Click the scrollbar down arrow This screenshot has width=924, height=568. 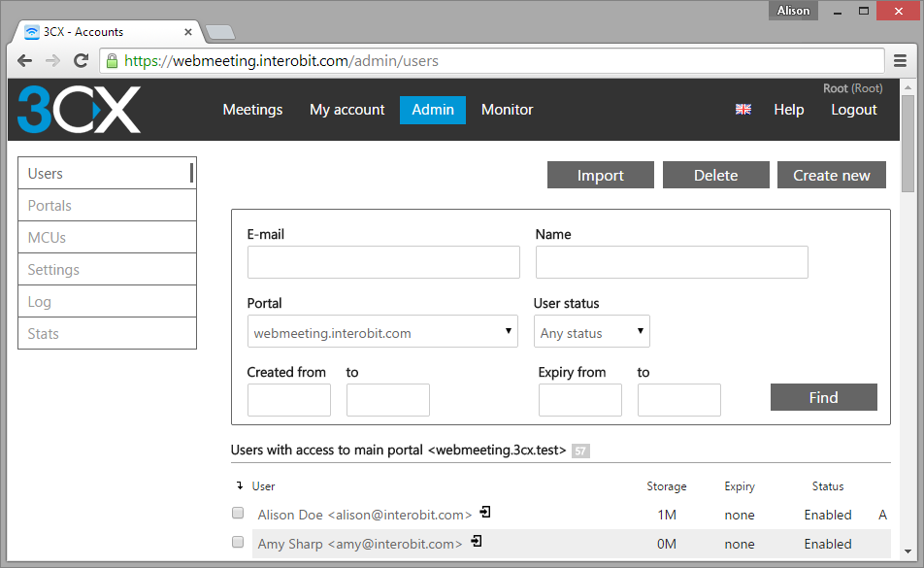908,551
